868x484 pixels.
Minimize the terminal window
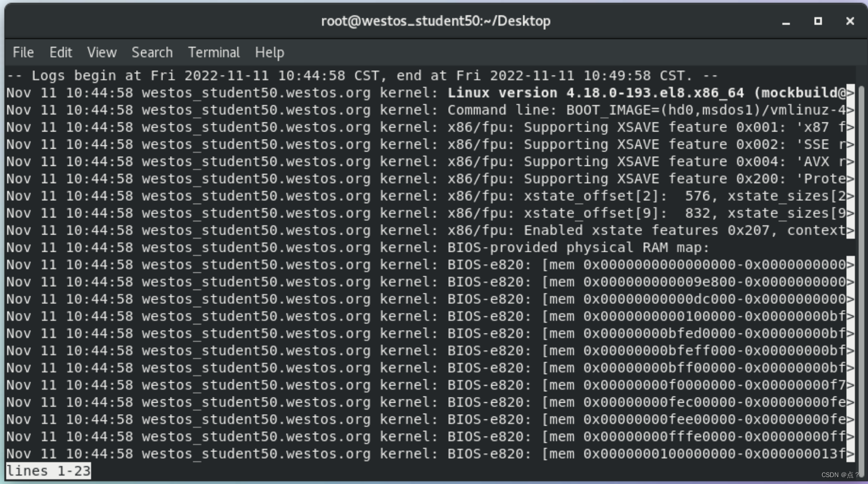tap(786, 22)
